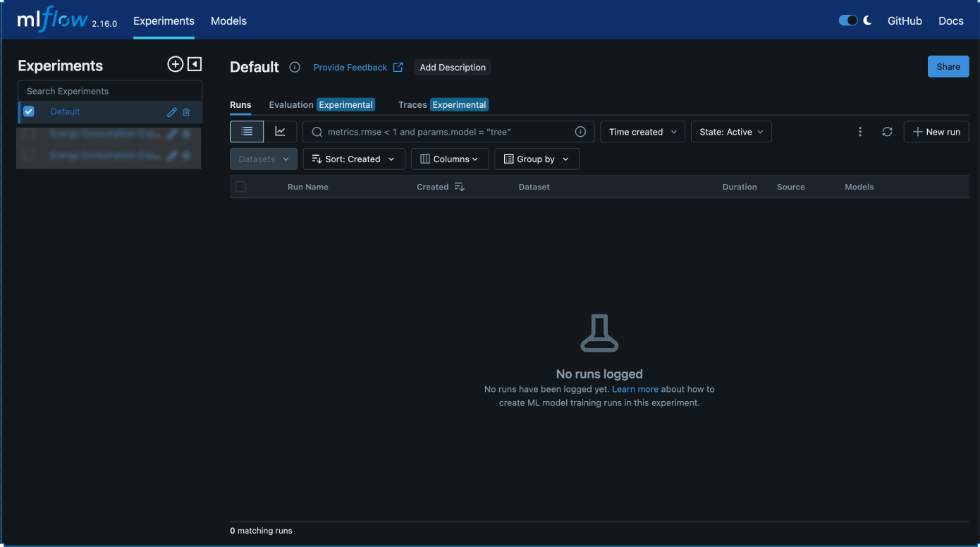The height and width of the screenshot is (547, 980).
Task: Check the select-all runs checkbox
Action: coord(241,187)
